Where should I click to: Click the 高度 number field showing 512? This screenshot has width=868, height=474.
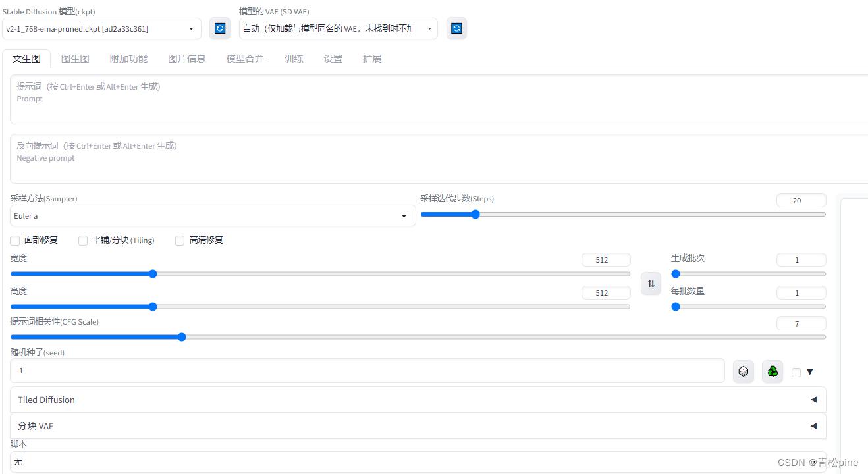pos(606,293)
